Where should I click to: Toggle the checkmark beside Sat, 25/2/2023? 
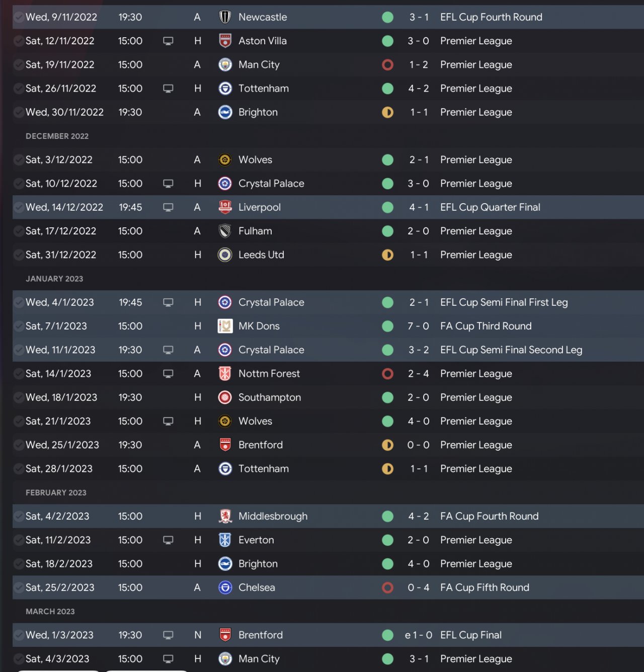click(x=19, y=587)
